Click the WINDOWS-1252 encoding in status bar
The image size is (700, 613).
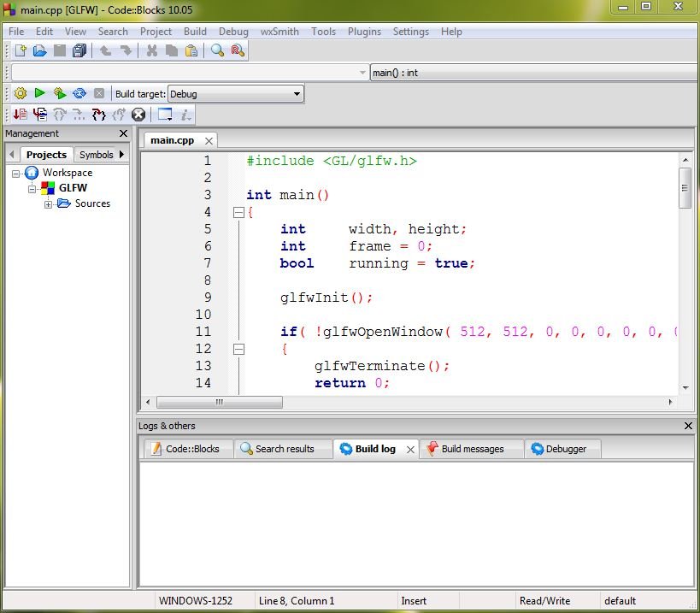[196, 601]
